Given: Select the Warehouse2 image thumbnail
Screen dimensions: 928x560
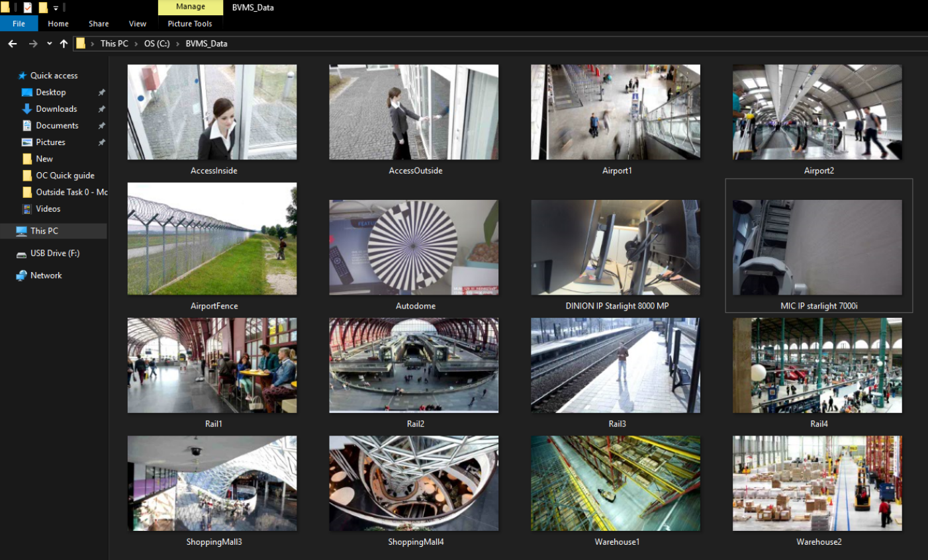Looking at the screenshot, I should click(817, 483).
